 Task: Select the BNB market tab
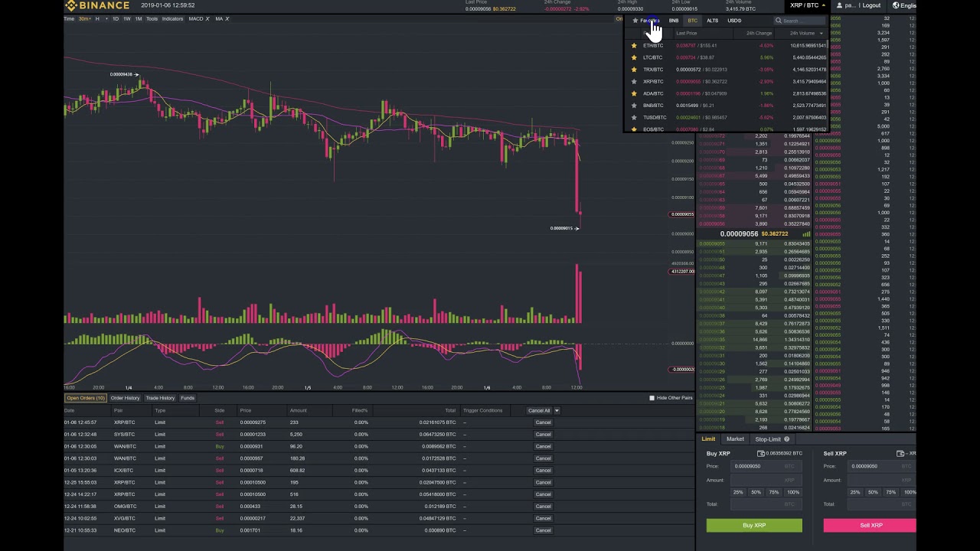pyautogui.click(x=674, y=21)
